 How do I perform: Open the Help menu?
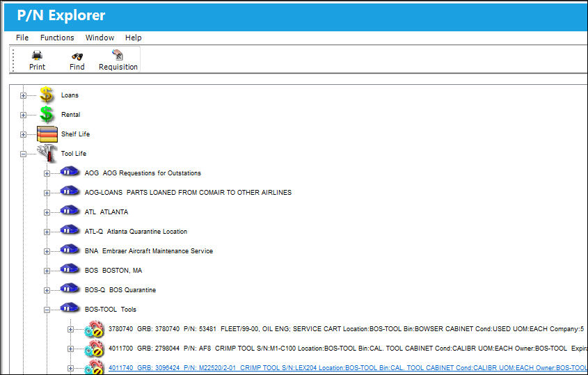(133, 38)
